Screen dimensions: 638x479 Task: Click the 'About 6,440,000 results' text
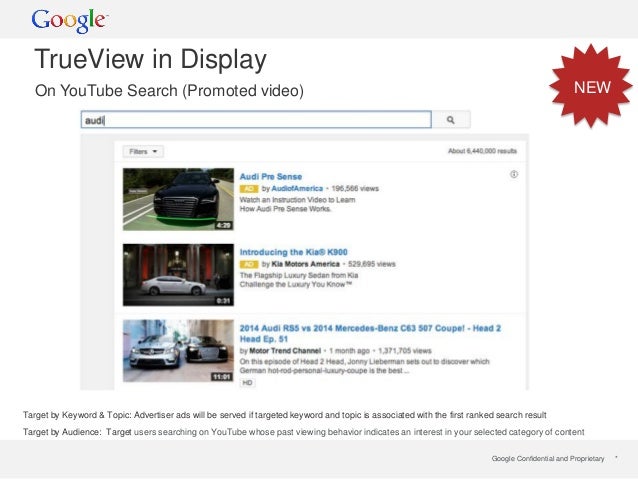(483, 151)
